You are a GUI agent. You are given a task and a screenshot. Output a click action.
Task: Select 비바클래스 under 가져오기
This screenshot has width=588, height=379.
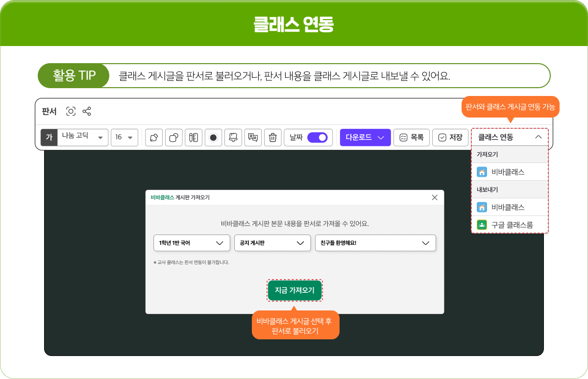click(510, 172)
